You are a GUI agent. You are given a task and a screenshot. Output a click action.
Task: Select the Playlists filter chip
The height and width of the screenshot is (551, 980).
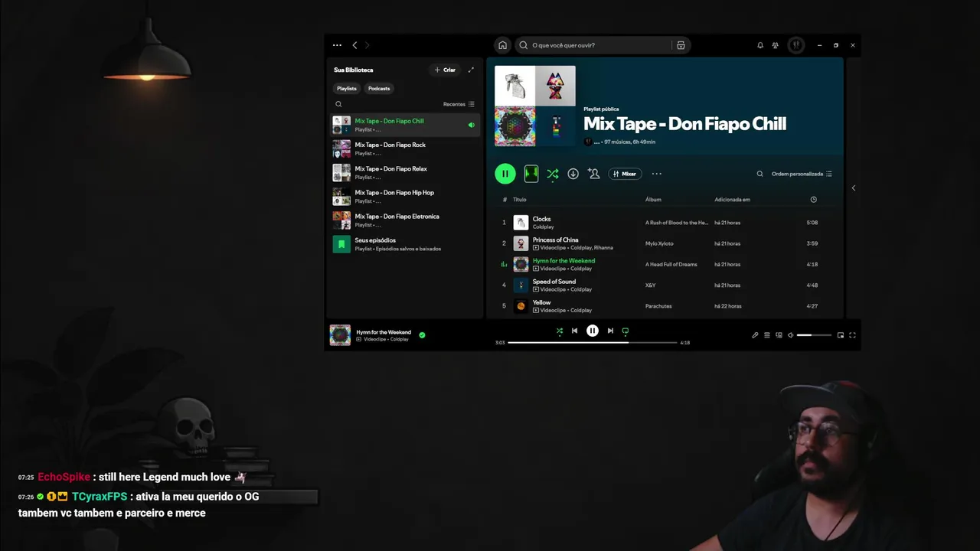pyautogui.click(x=347, y=88)
